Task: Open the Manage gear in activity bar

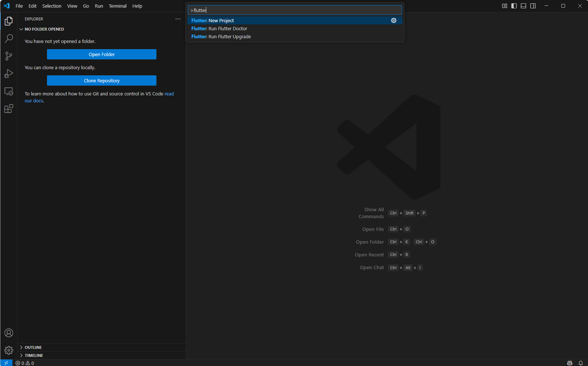Action: coord(9,350)
